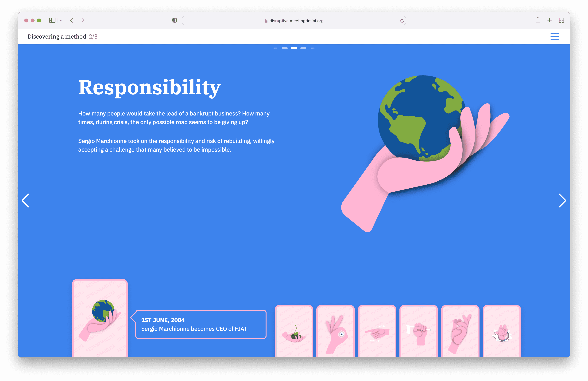Open the seedling hand card
This screenshot has height=381, width=588.
tap(294, 331)
